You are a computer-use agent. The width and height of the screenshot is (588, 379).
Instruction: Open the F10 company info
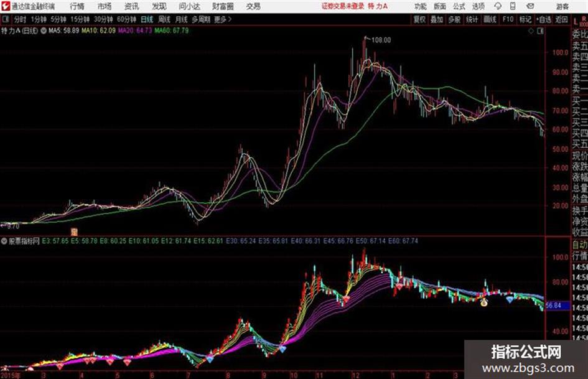click(x=508, y=19)
